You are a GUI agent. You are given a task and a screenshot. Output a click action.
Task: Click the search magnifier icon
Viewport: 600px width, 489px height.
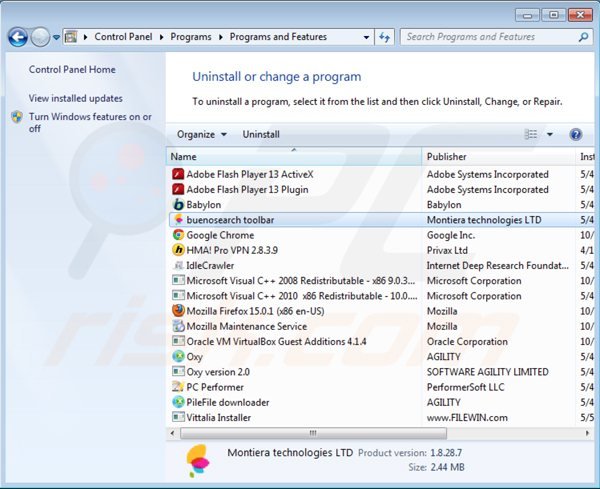[x=583, y=37]
